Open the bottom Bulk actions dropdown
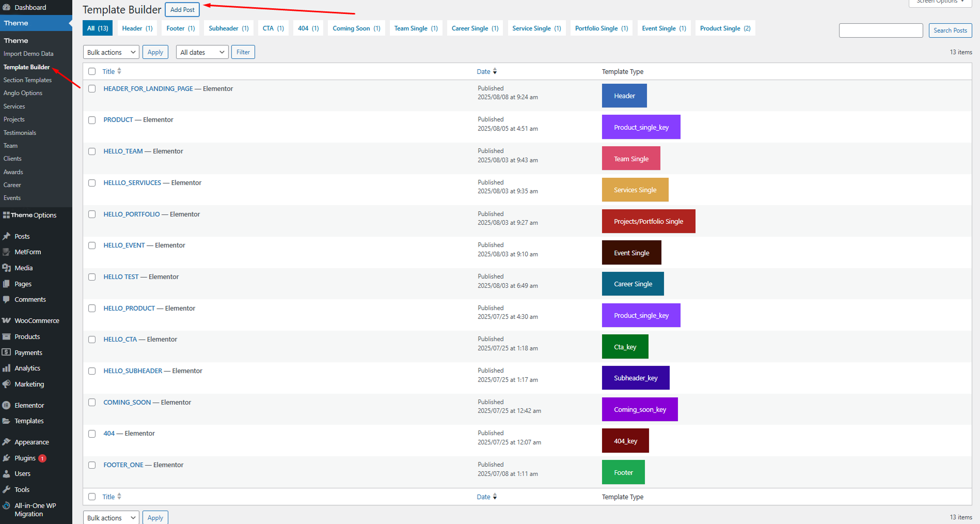 click(x=111, y=518)
